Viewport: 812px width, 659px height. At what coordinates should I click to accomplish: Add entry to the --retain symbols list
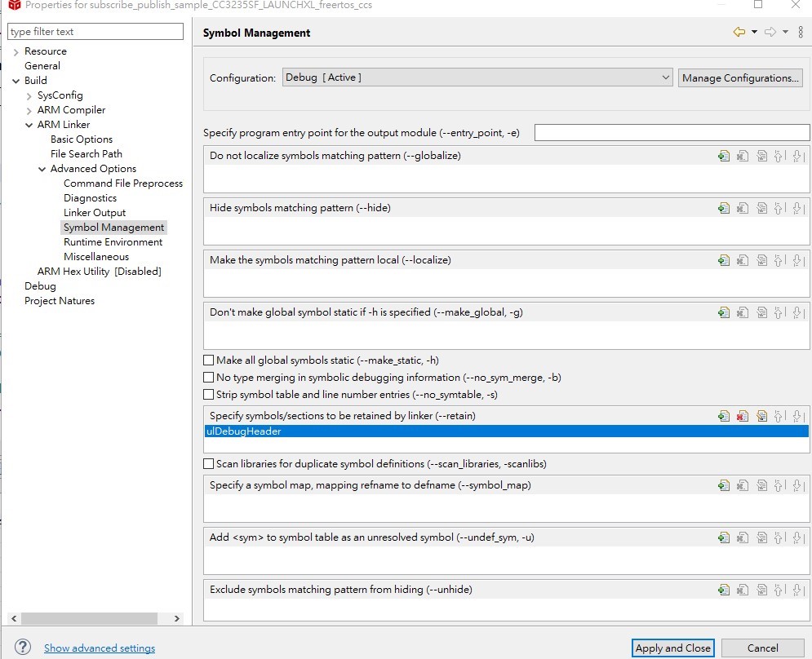click(x=724, y=416)
